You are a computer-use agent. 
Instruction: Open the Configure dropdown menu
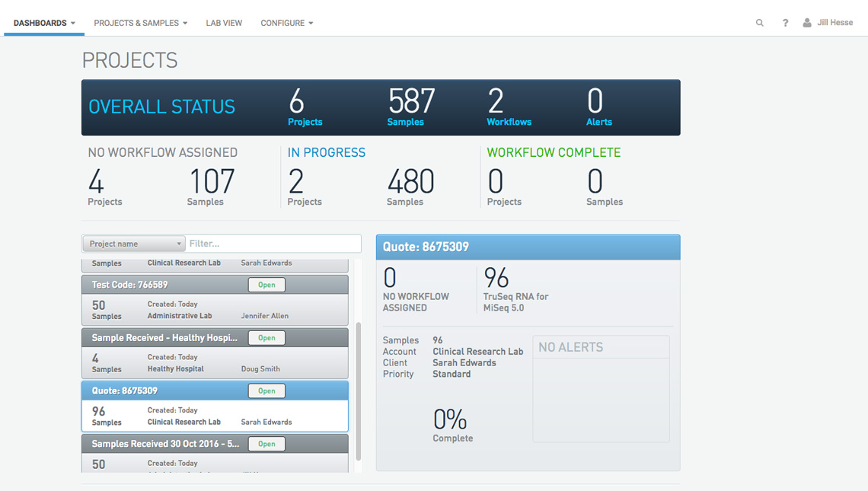pos(287,23)
